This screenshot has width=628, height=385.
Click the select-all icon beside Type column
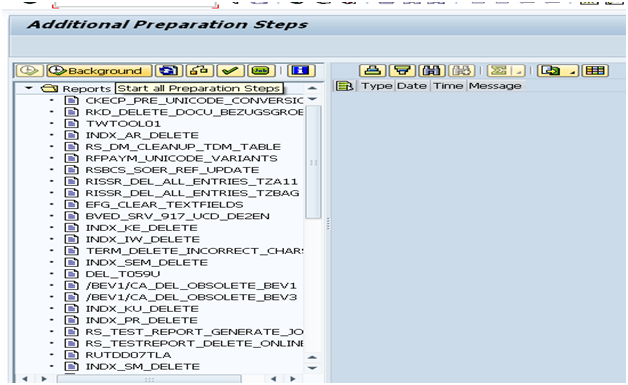point(344,86)
